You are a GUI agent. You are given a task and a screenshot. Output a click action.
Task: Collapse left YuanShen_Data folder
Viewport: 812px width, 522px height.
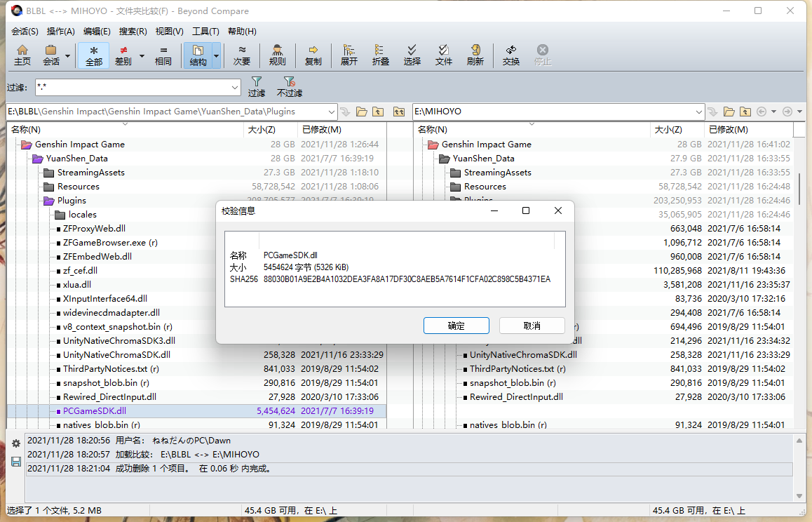38,159
